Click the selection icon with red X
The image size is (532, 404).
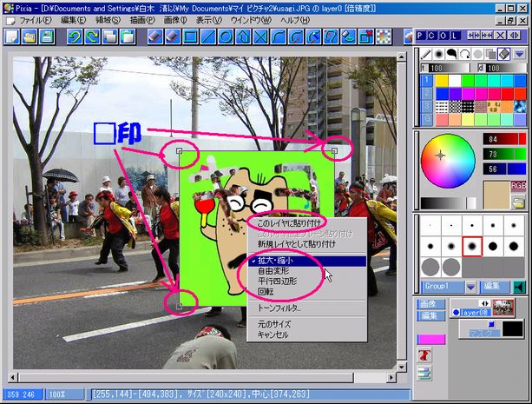click(365, 36)
